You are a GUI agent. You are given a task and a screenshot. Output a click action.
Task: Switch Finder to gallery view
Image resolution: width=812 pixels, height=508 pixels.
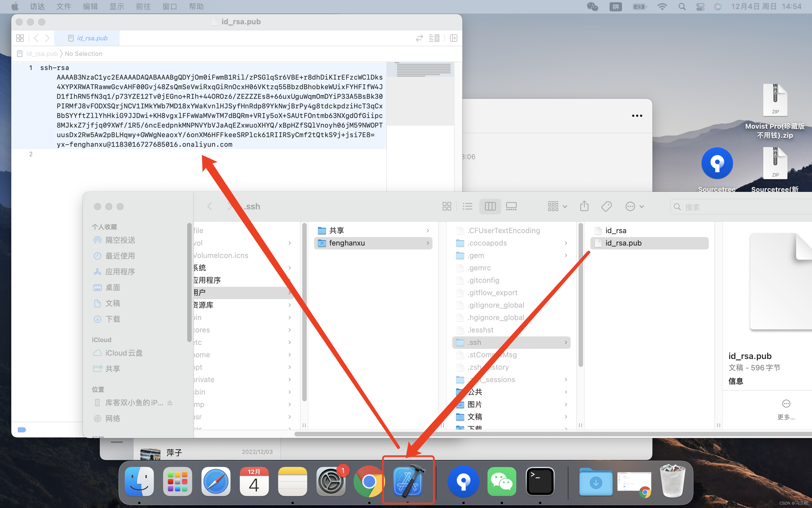point(511,206)
